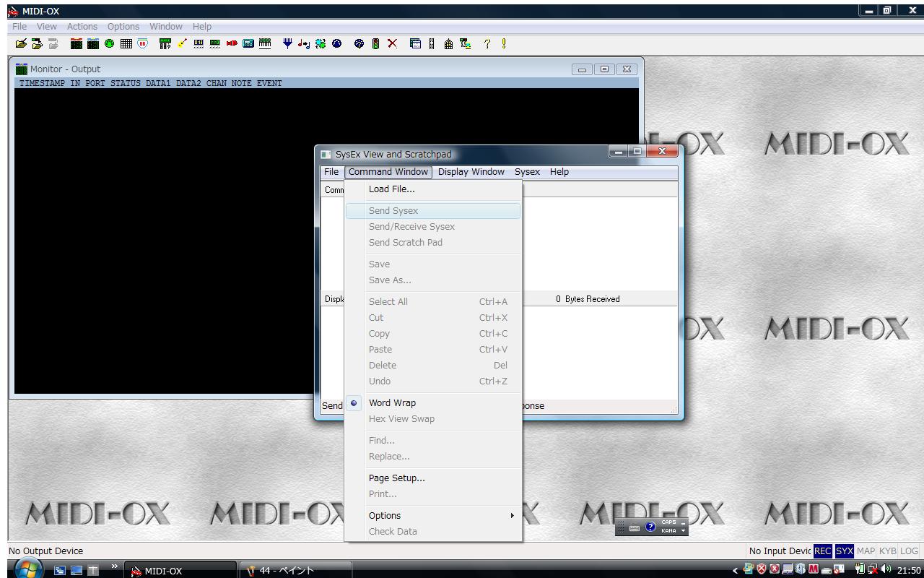
Task: Open the main Options menu
Action: pos(123,27)
